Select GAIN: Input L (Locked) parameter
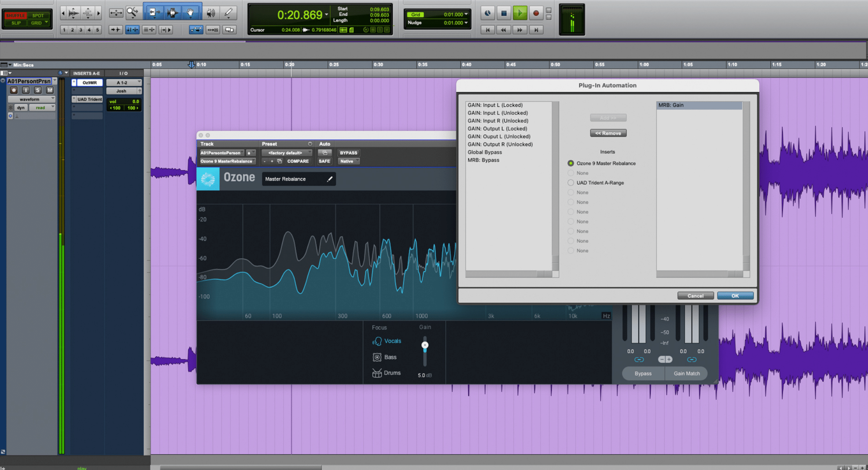The width and height of the screenshot is (868, 470). point(495,105)
